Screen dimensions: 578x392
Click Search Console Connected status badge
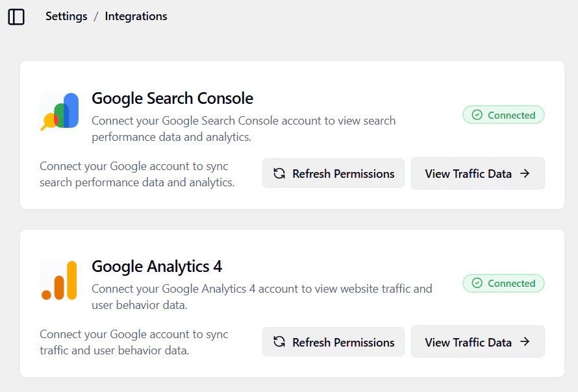click(x=503, y=115)
